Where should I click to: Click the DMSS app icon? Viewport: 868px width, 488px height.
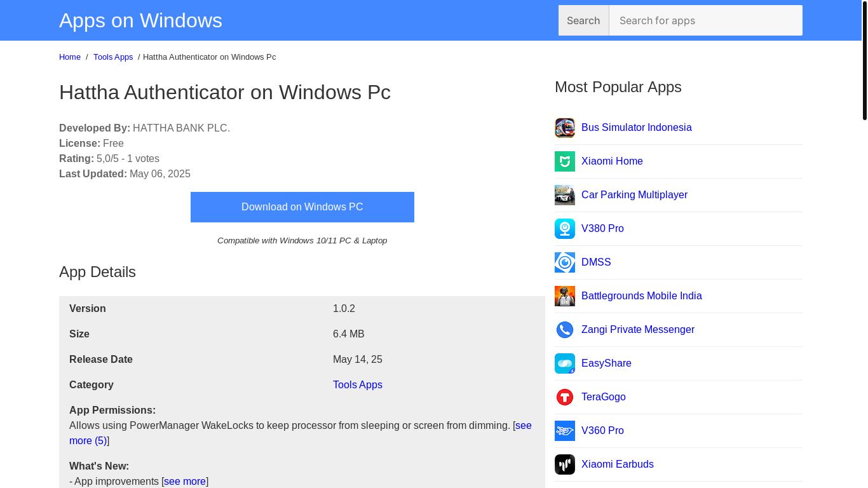click(x=565, y=262)
